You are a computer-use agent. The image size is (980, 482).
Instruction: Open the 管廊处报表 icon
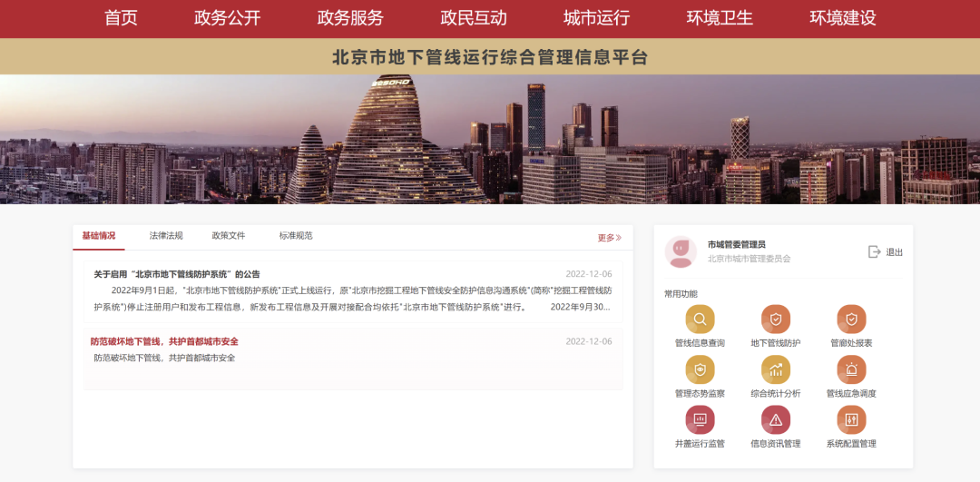[851, 320]
